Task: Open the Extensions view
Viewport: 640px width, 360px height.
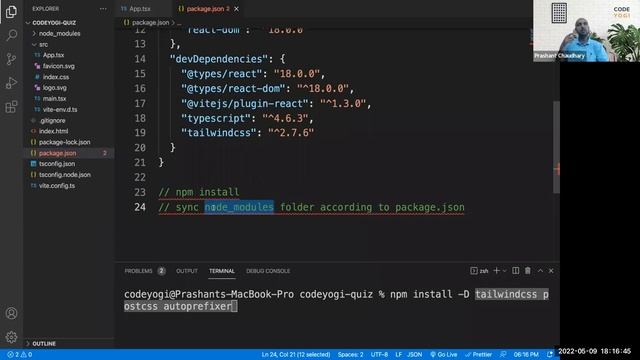Action: pos(11,107)
